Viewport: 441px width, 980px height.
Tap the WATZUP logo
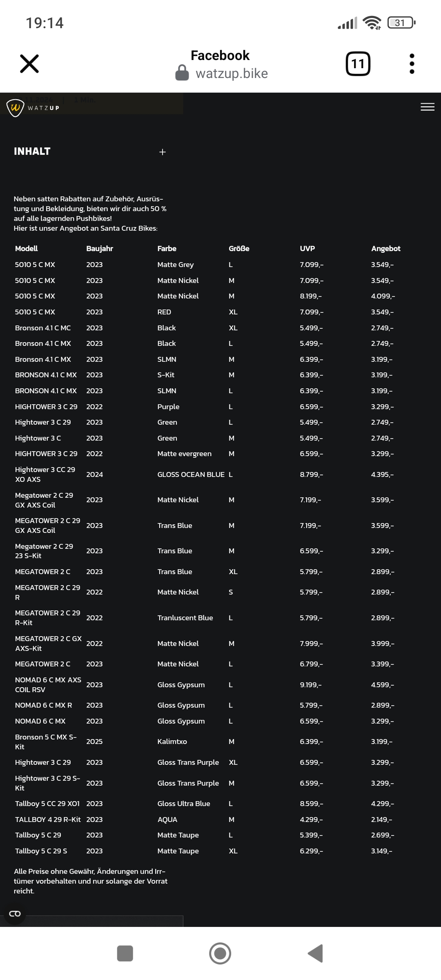(33, 108)
